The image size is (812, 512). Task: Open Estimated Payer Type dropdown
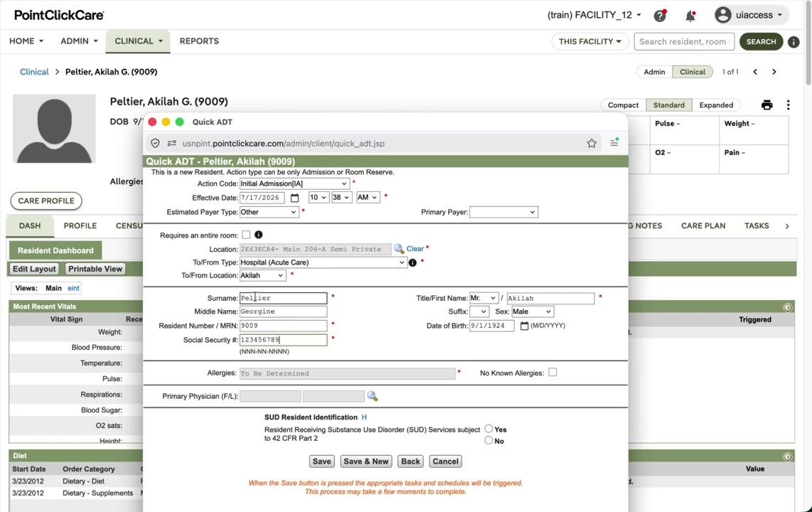click(269, 212)
